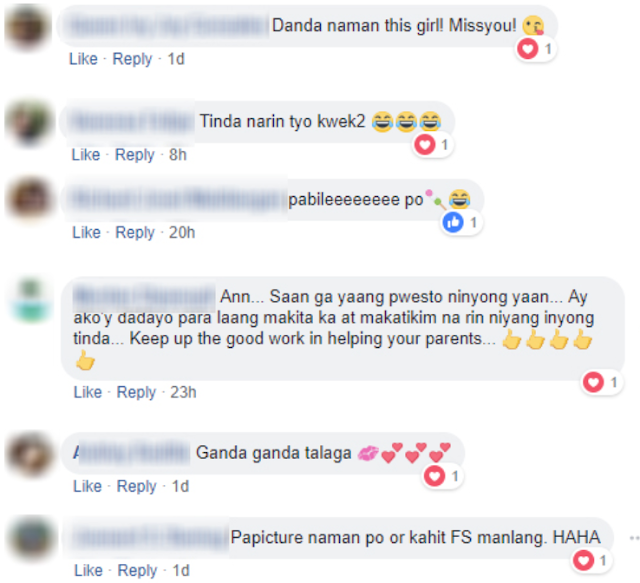
Task: Reply to the 'Papicture naman po' comment
Action: [137, 570]
